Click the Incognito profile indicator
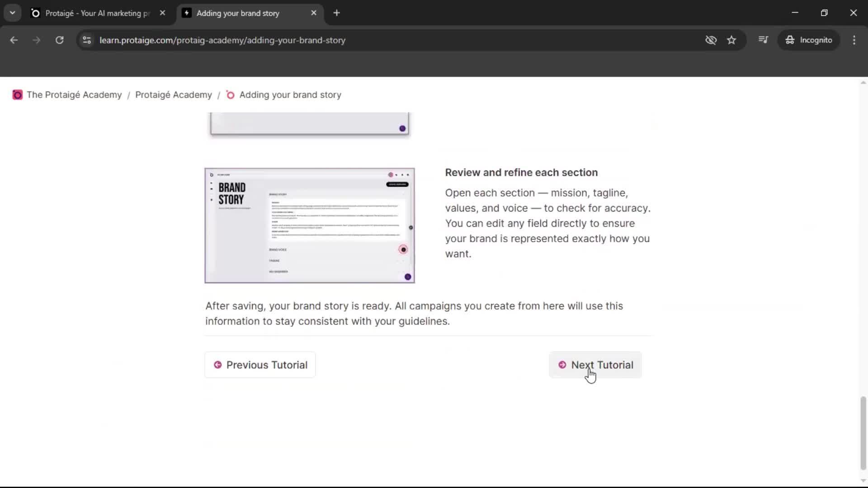 809,40
